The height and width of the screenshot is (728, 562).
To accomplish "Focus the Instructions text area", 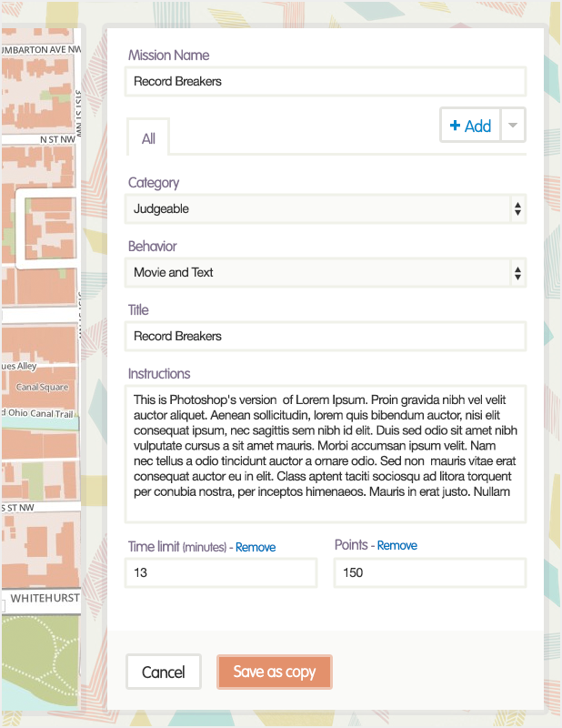I will 326,453.
